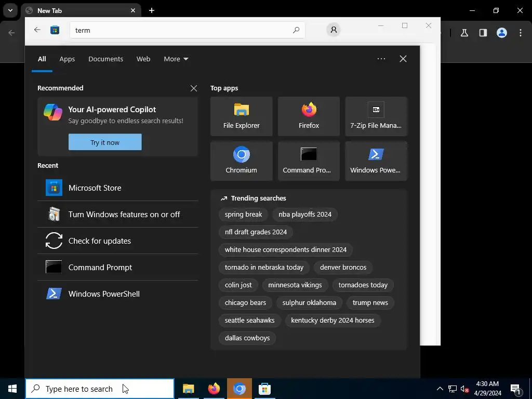This screenshot has width=532, height=399.
Task: Select the New Tab browser tab
Action: [81, 10]
